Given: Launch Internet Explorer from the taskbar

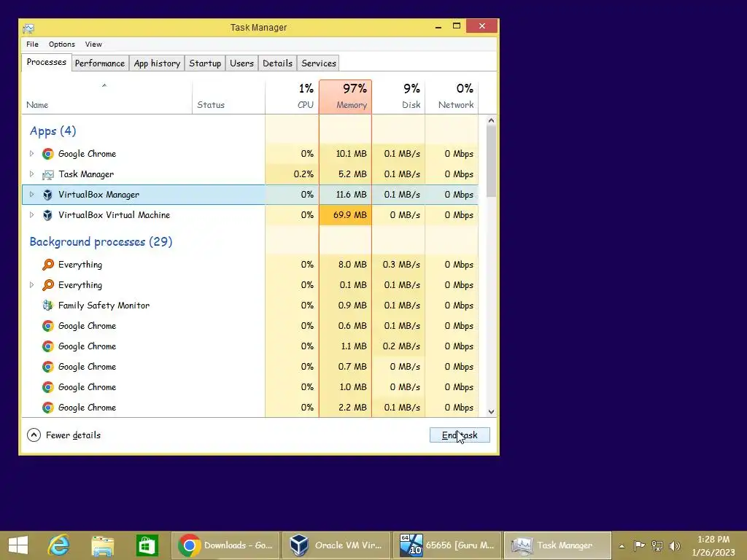Looking at the screenshot, I should pyautogui.click(x=59, y=545).
